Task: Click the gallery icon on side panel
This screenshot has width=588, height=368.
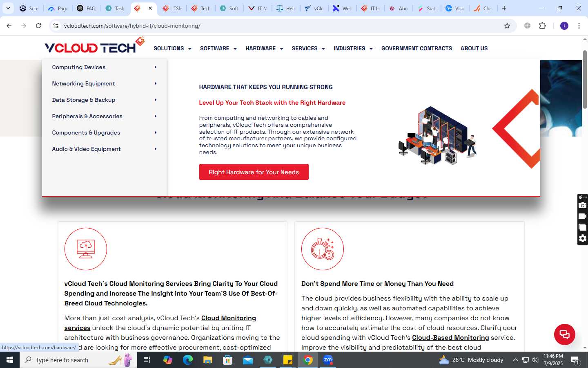Action: (583, 227)
